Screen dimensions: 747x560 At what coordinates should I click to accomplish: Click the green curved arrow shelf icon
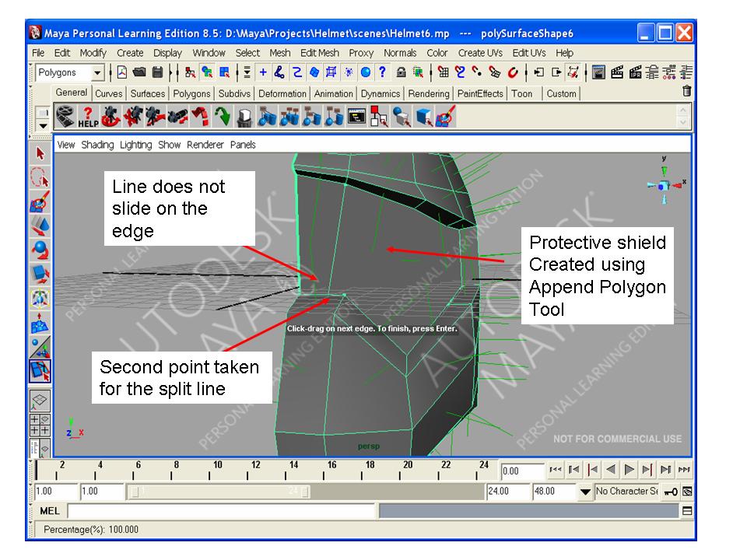[222, 117]
